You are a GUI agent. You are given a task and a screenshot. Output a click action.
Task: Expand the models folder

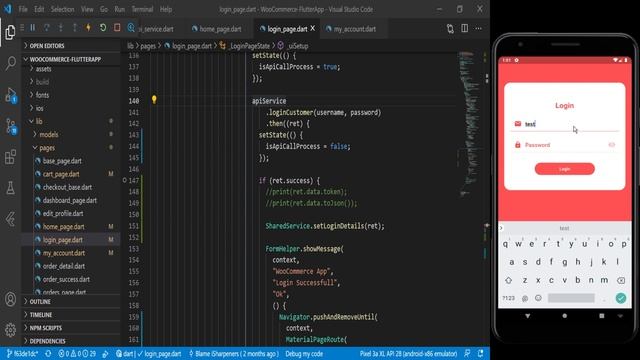pyautogui.click(x=49, y=134)
